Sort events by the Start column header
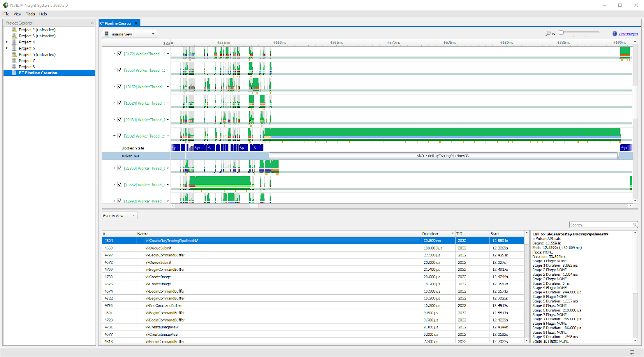The image size is (644, 357). point(507,233)
